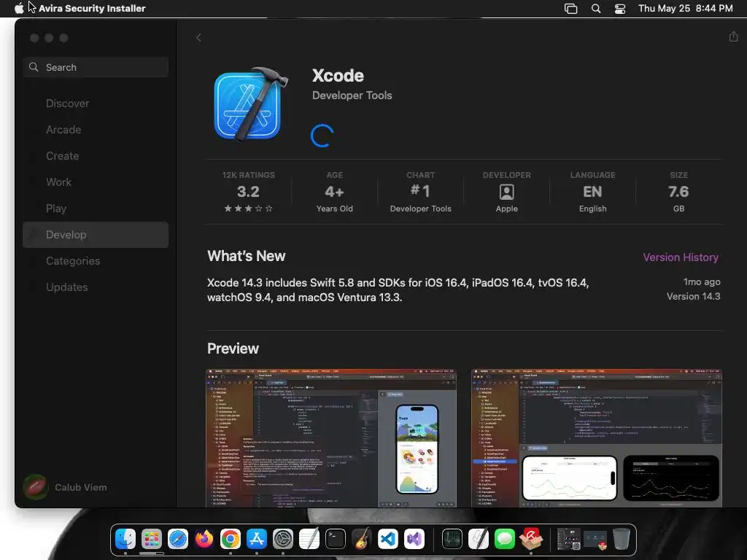Image resolution: width=747 pixels, height=560 pixels.
Task: Click the Apple developer icon
Action: pyautogui.click(x=506, y=192)
